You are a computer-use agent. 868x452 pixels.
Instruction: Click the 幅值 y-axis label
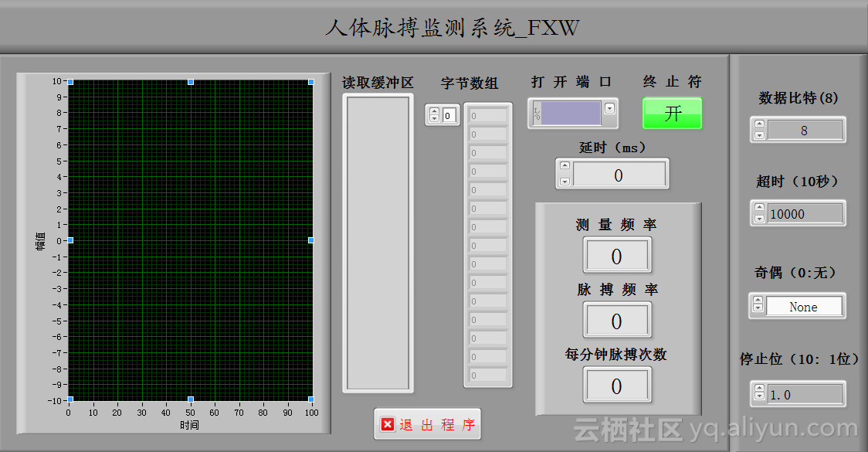[40, 241]
